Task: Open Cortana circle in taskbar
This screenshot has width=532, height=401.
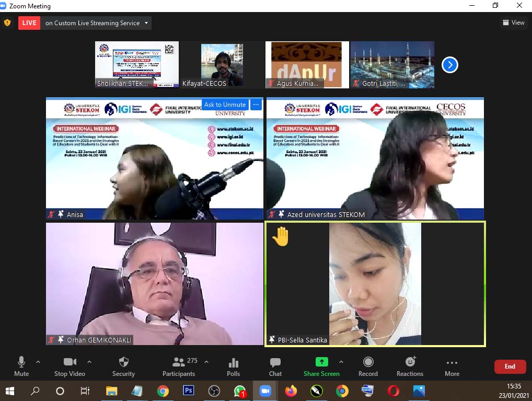Action: [60, 391]
